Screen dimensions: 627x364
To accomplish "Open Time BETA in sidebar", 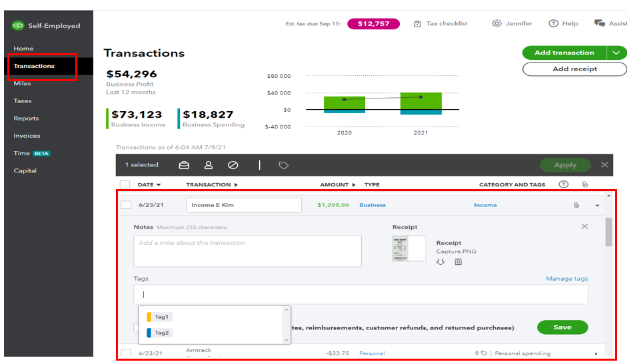I will 31,154.
